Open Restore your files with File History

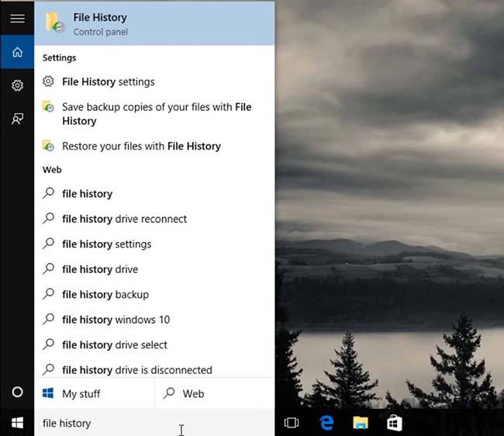tap(154, 146)
